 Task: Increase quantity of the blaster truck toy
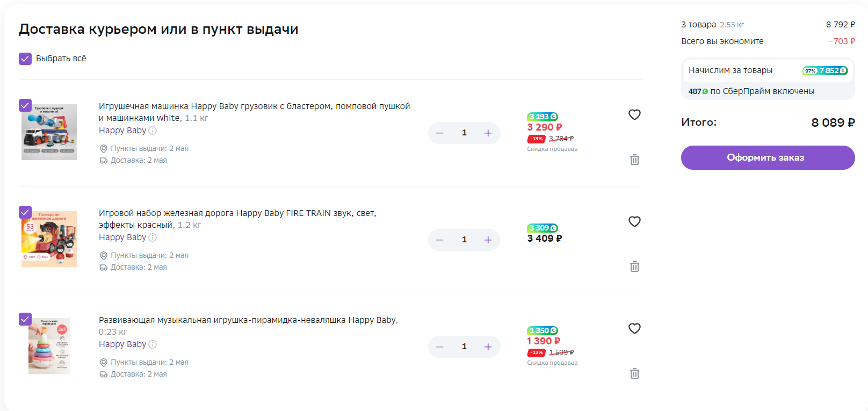pyautogui.click(x=488, y=133)
